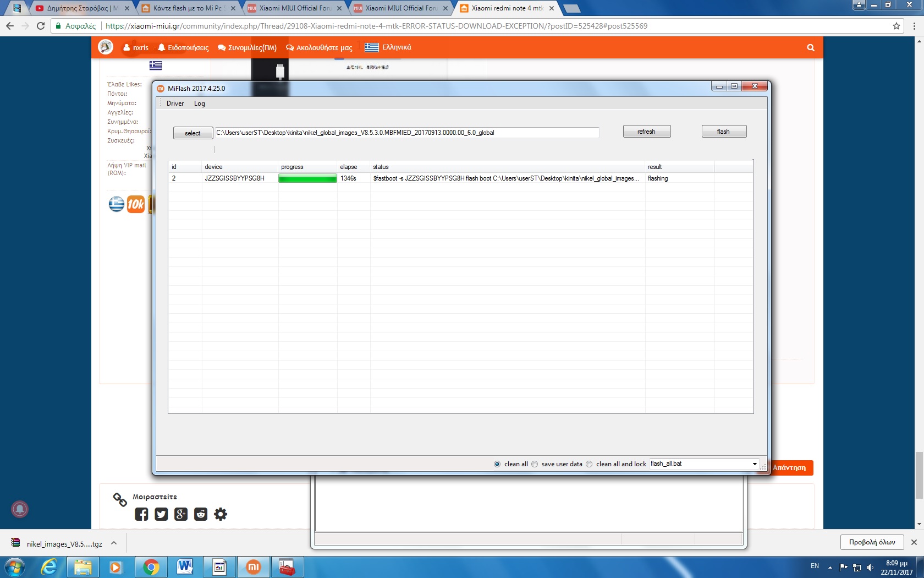Go back to the previous page in Chrome

point(9,26)
